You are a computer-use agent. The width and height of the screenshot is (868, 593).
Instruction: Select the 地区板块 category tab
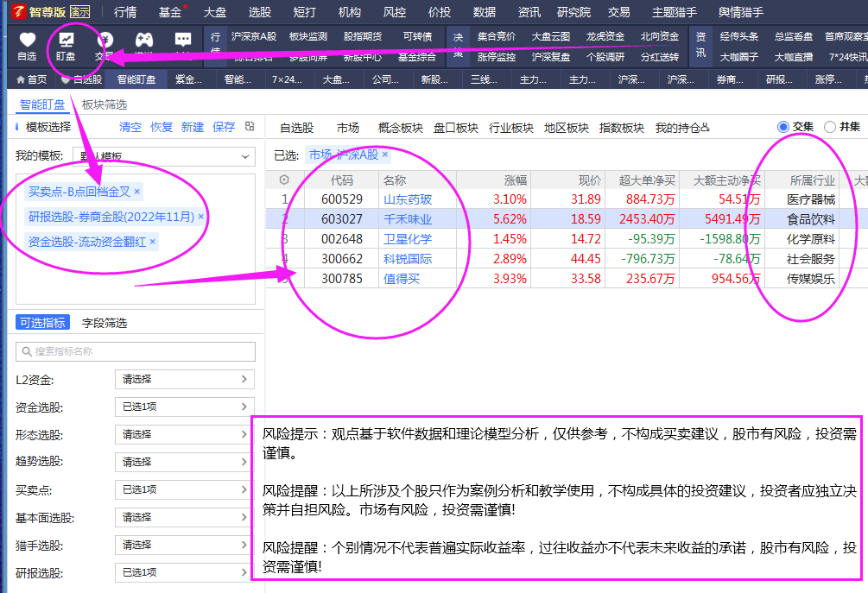567,128
